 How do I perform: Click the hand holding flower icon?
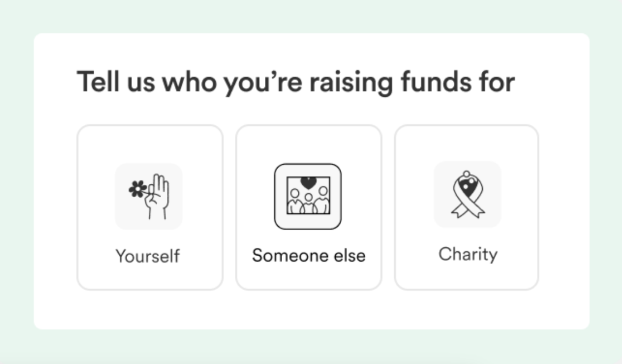pyautogui.click(x=149, y=196)
